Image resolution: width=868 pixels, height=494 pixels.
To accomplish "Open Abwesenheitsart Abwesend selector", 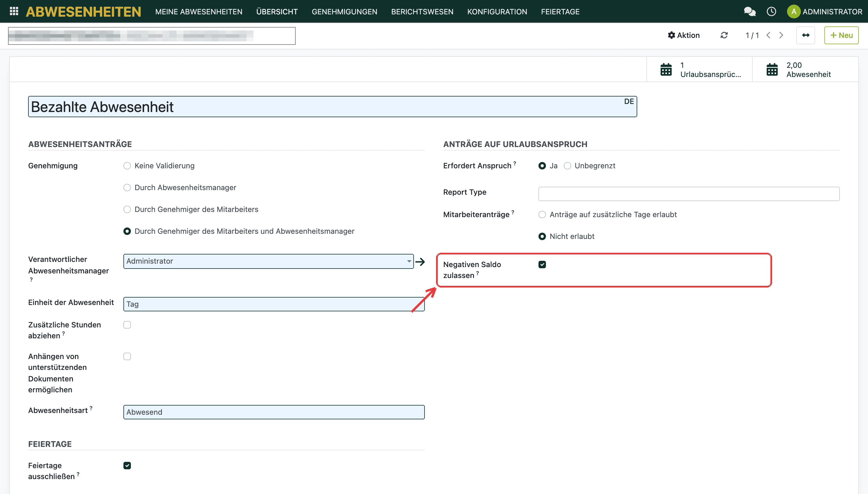I will coord(274,412).
